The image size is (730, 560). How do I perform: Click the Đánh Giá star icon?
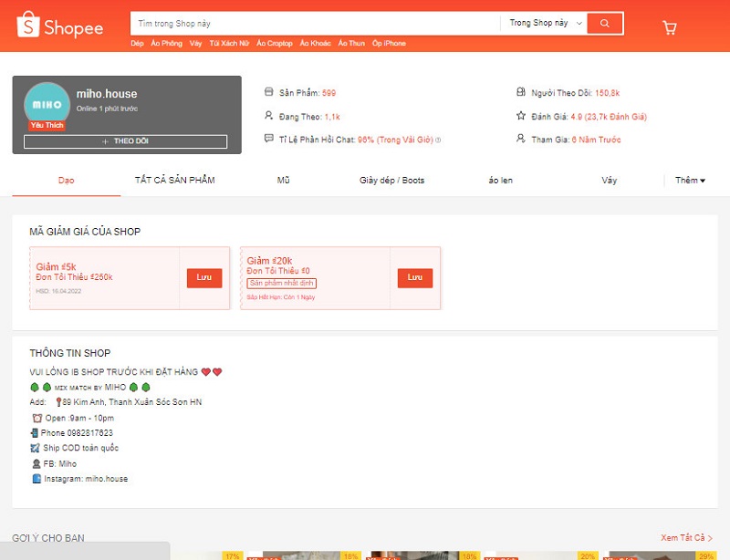pyautogui.click(x=521, y=116)
